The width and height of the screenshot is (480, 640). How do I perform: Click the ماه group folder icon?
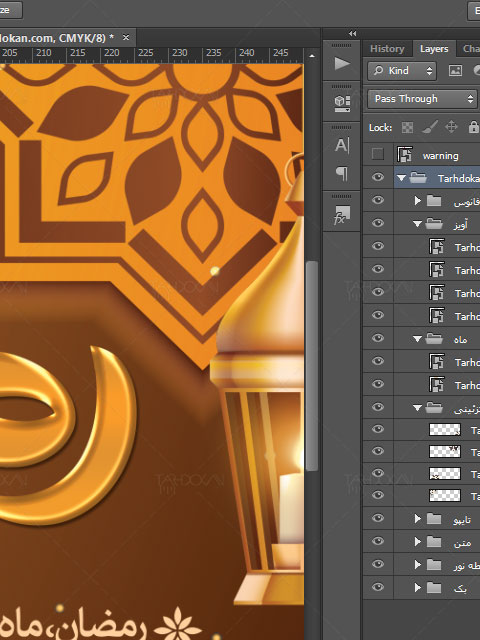(x=434, y=338)
